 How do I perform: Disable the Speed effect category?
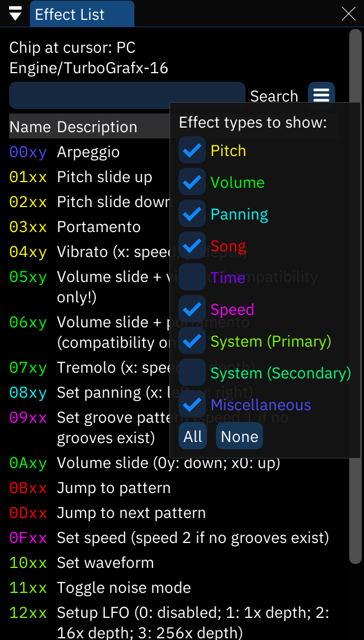point(192,309)
